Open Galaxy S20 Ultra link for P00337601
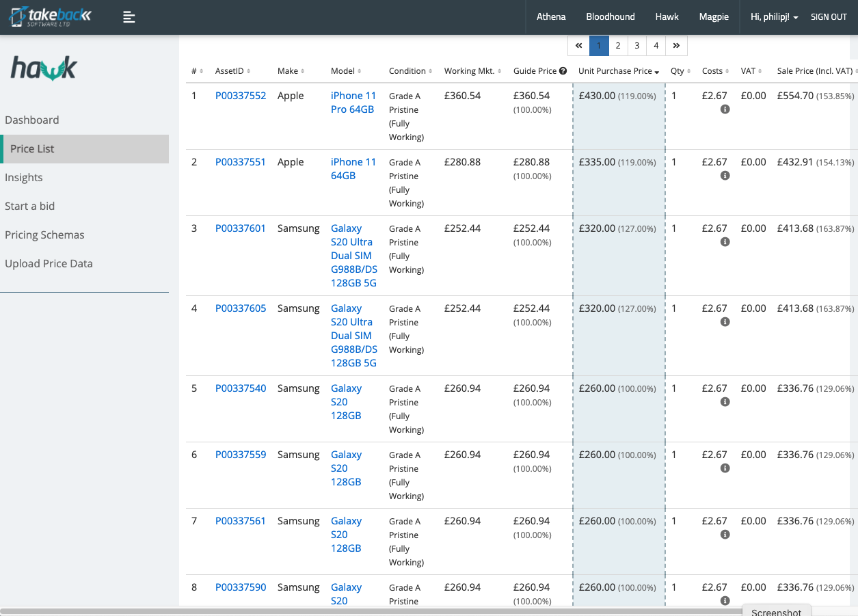This screenshot has height=616, width=858. click(354, 256)
